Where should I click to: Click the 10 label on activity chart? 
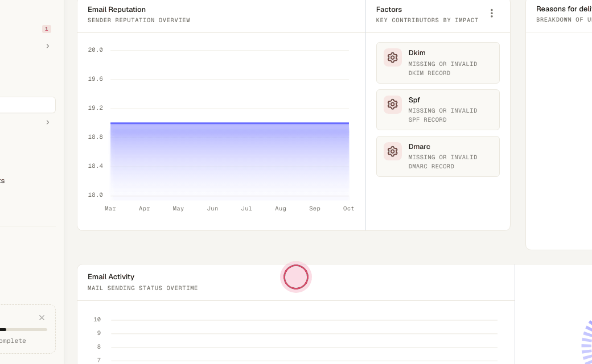pos(97,320)
